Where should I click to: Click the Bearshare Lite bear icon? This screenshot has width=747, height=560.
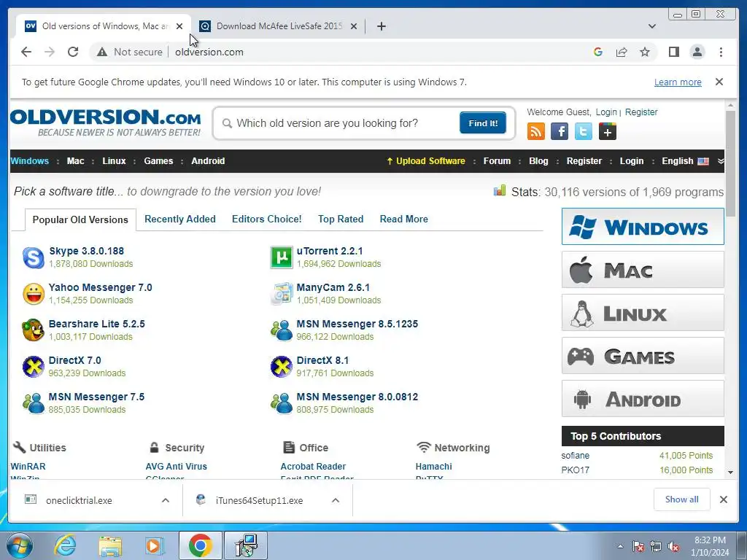[34, 330]
